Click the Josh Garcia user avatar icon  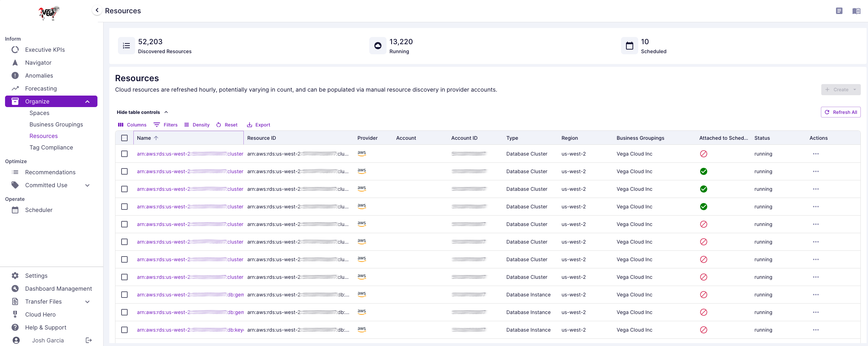pos(16,340)
